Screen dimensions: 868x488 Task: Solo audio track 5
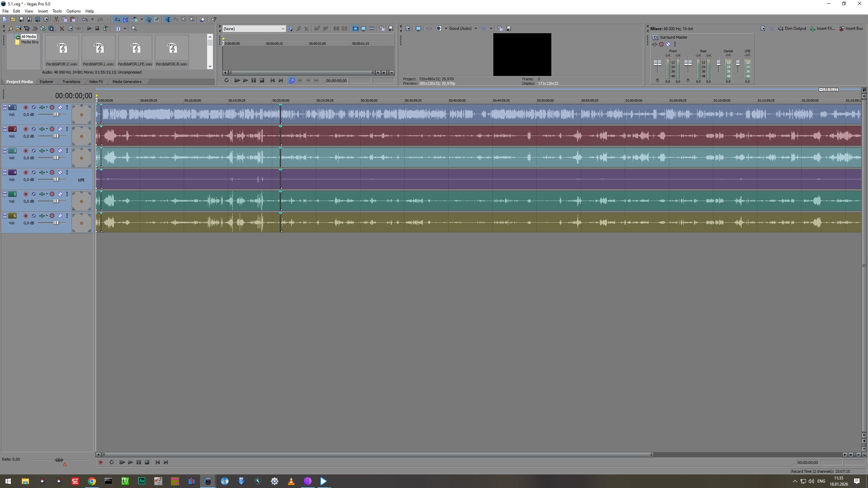[67, 194]
